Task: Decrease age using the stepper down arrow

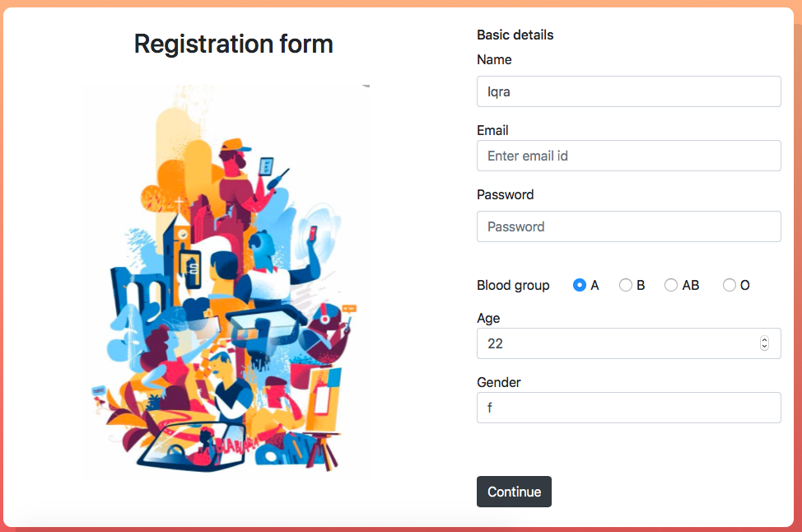Action: pos(764,347)
